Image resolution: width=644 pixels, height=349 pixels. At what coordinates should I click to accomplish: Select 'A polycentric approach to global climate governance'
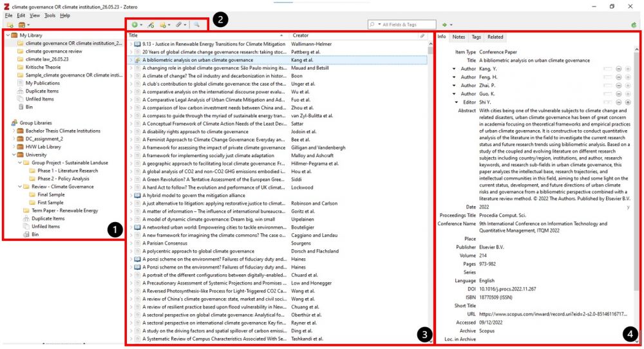[x=198, y=251]
